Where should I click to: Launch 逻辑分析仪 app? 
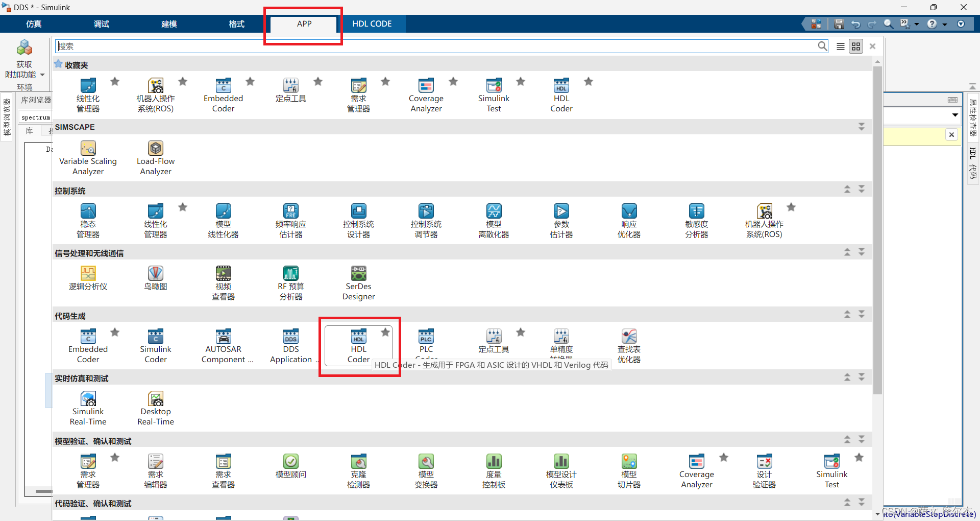pyautogui.click(x=88, y=278)
